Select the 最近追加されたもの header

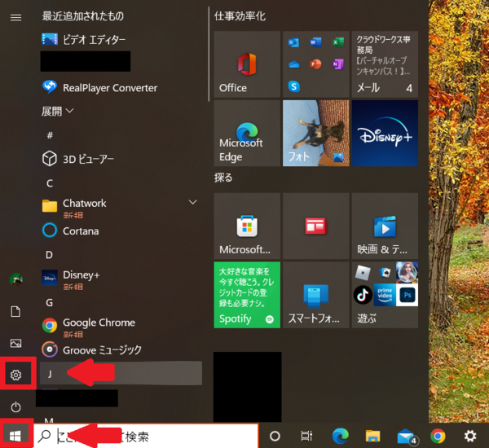[x=83, y=16]
